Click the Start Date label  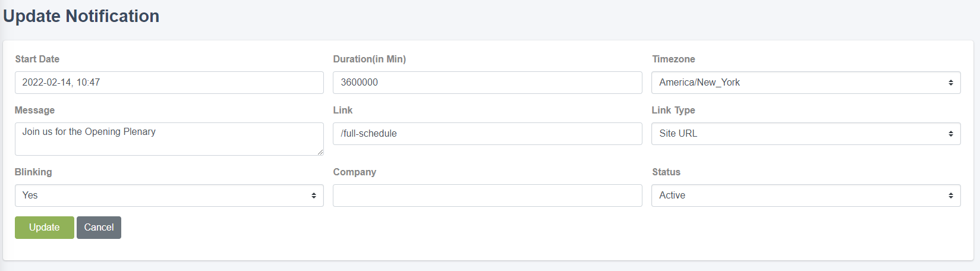click(37, 59)
